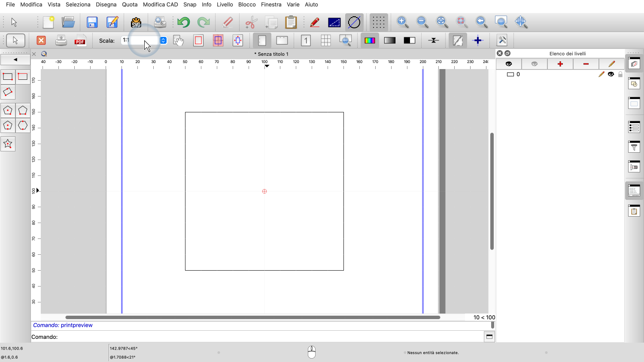The height and width of the screenshot is (362, 644).
Task: Open the Livello menu
Action: tap(225, 5)
